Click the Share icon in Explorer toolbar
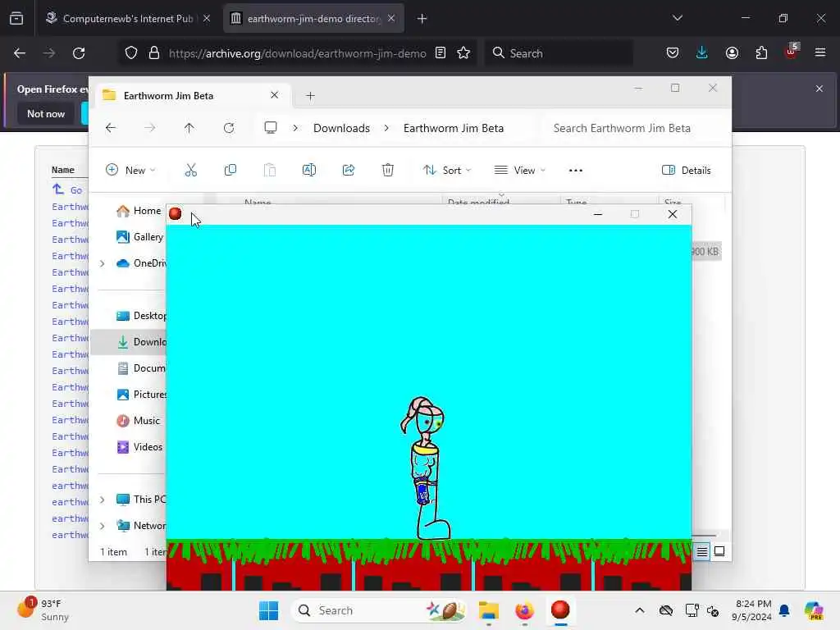This screenshot has height=630, width=840. (348, 171)
